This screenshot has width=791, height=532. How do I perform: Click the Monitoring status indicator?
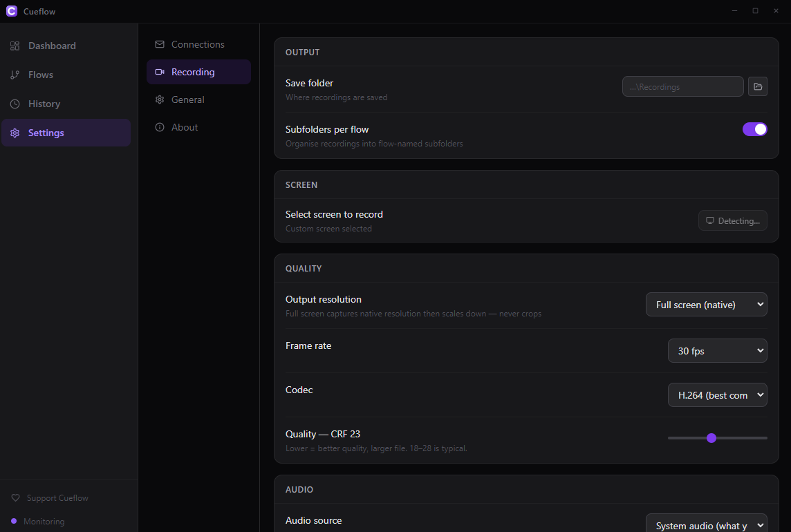pos(38,522)
